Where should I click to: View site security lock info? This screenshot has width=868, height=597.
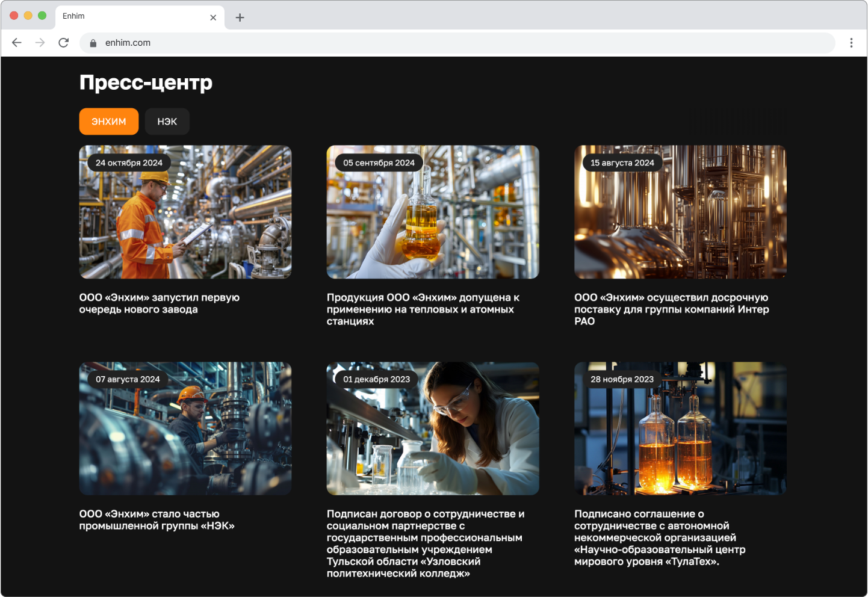coord(93,43)
